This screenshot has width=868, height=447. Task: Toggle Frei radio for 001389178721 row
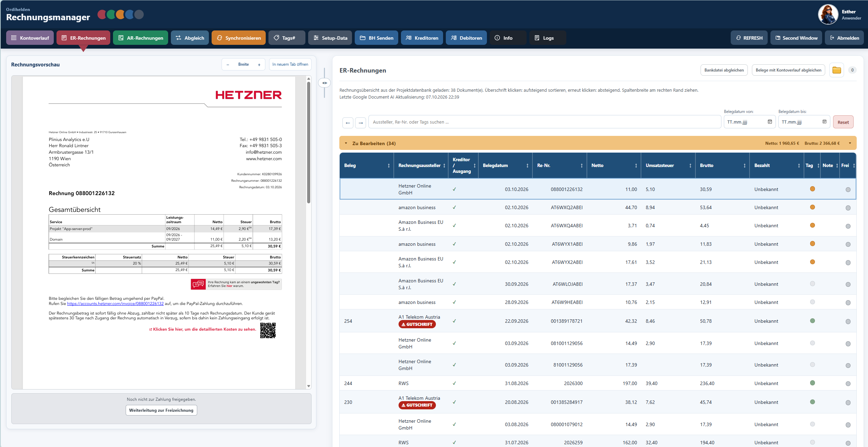(848, 321)
